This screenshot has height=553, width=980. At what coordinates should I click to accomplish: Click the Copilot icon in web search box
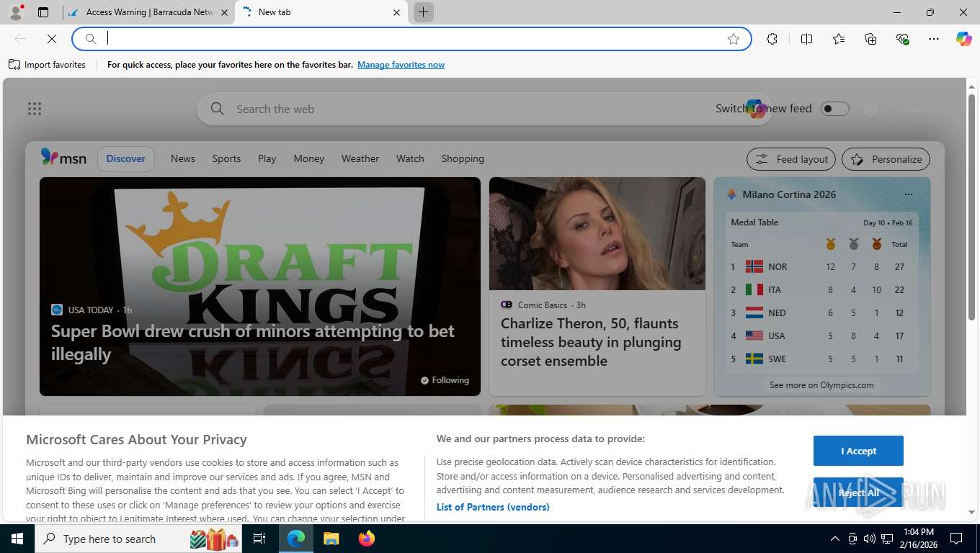(755, 109)
